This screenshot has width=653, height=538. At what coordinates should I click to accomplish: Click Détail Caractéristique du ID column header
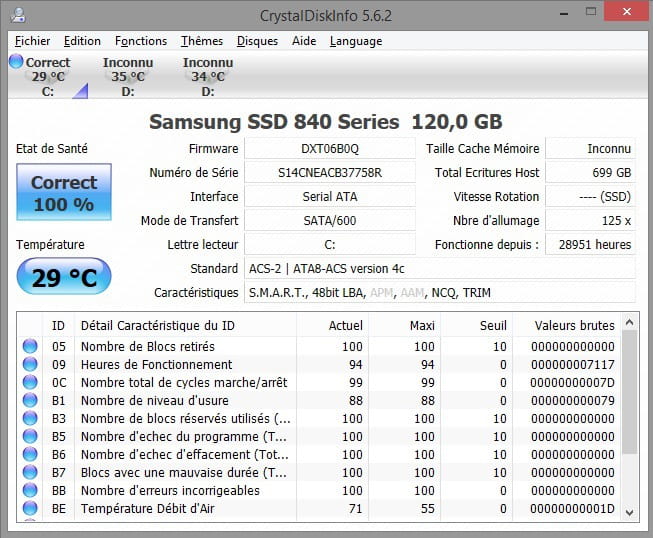pos(185,325)
